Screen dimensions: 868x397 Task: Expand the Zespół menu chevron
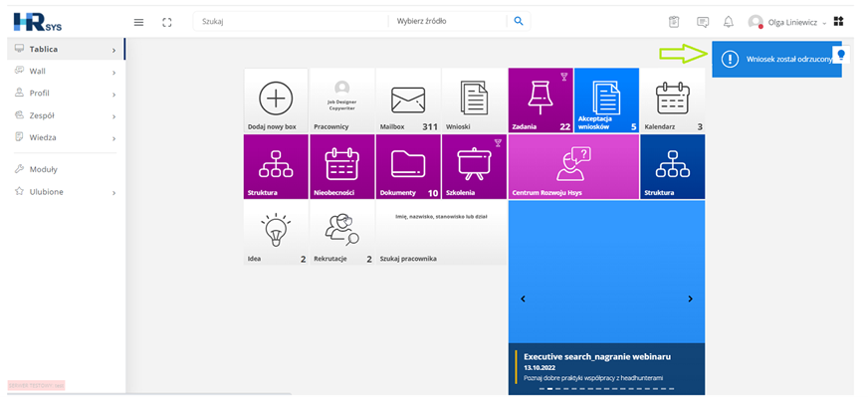pyautogui.click(x=113, y=116)
